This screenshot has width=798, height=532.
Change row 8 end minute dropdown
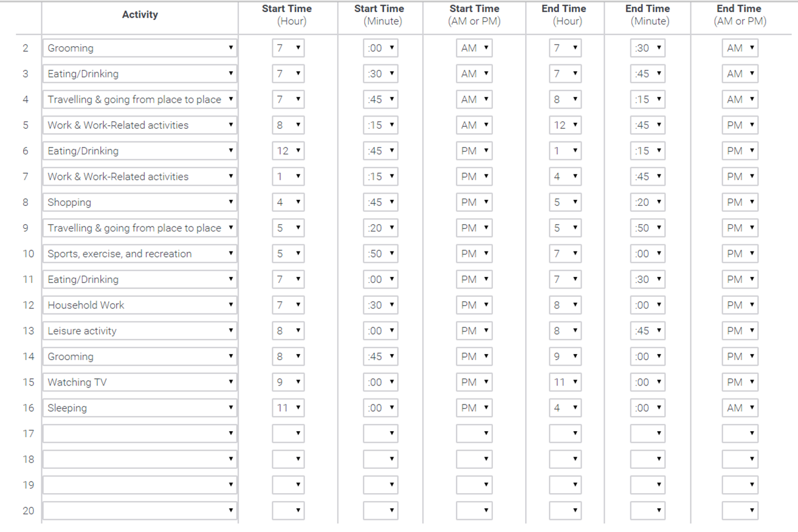click(x=648, y=202)
